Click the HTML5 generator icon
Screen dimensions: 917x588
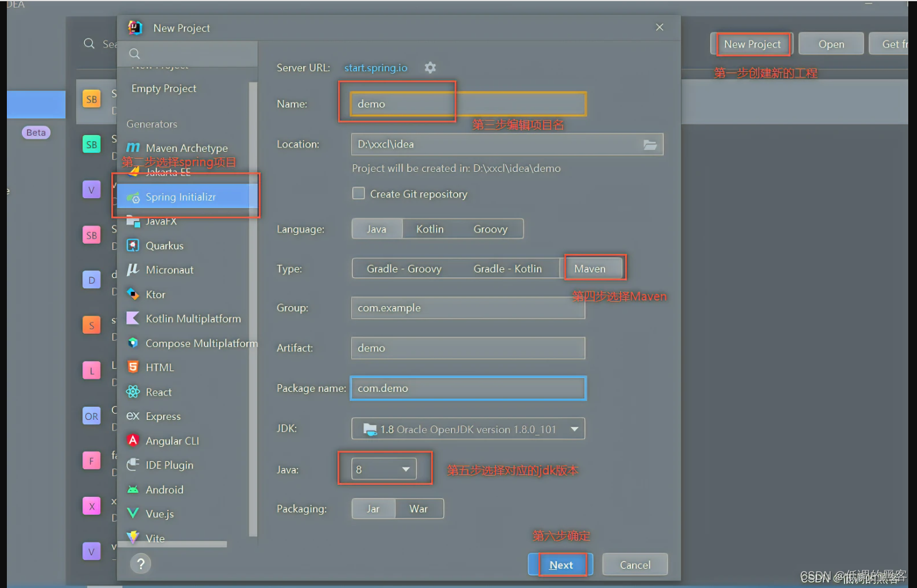tap(133, 367)
